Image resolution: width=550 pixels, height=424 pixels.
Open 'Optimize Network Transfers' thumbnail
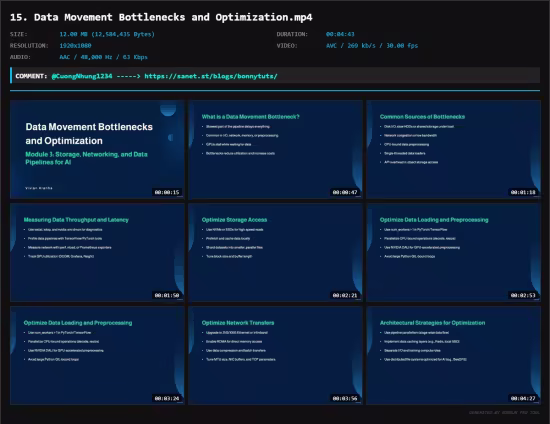click(x=275, y=356)
